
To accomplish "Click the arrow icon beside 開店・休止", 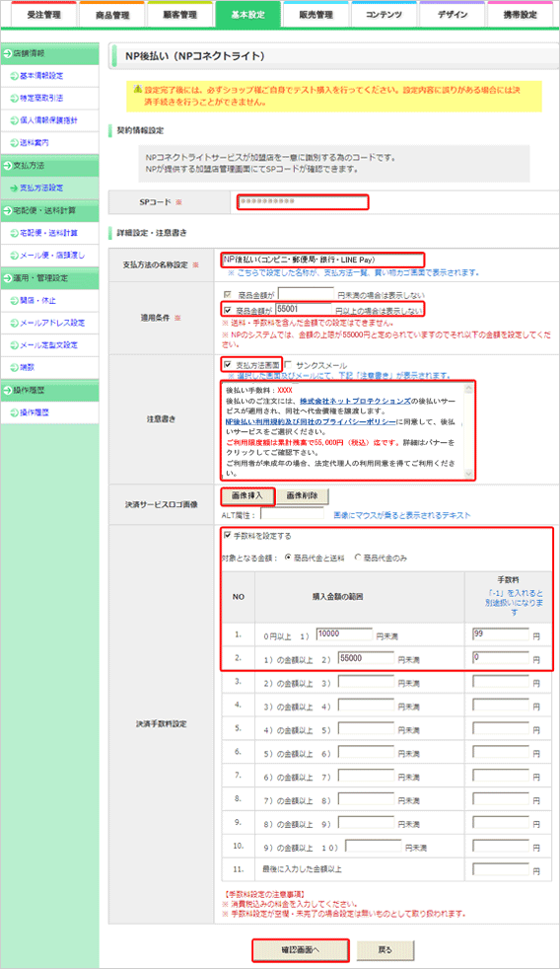I will pos(14,300).
